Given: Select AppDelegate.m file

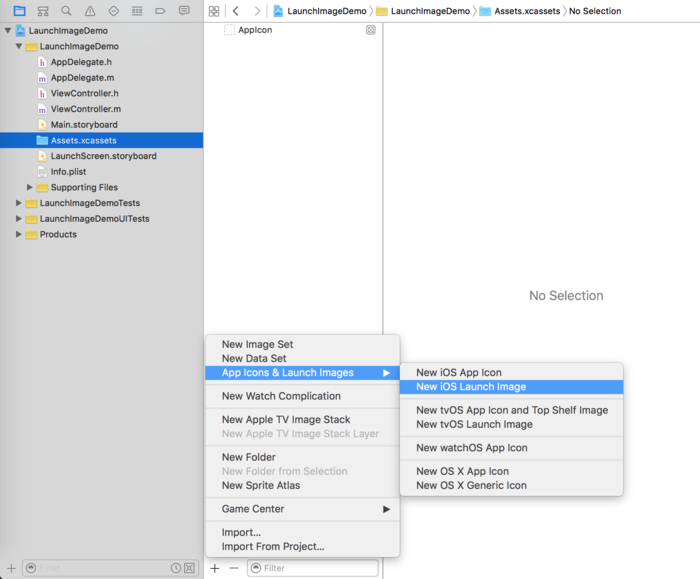Looking at the screenshot, I should [x=83, y=78].
